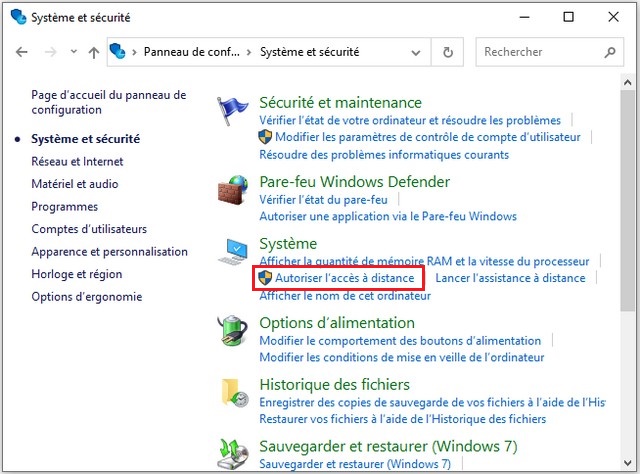The image size is (640, 474).
Task: Open the Pare-feu Windows Defender brick wall icon
Action: coord(233,189)
